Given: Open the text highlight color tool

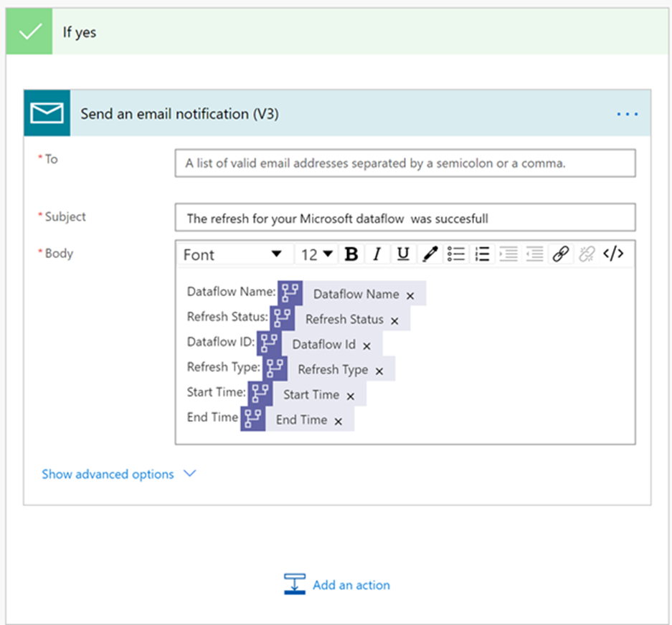Looking at the screenshot, I should (x=429, y=254).
